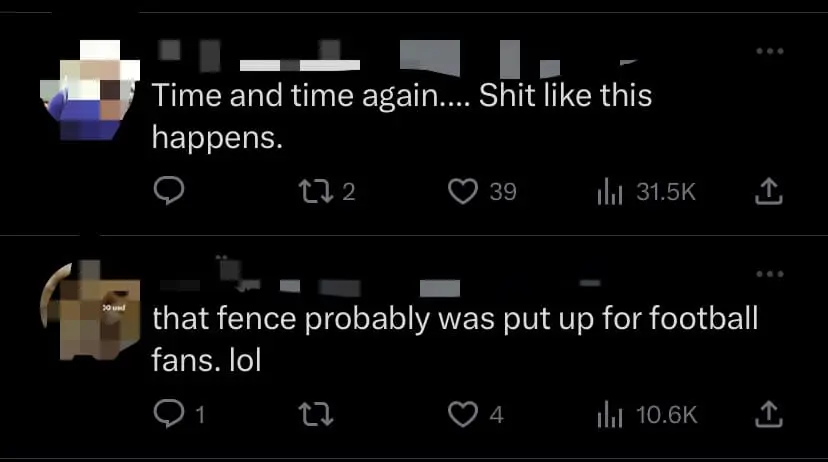
Task: Open more options on the first tweet
Action: [766, 49]
